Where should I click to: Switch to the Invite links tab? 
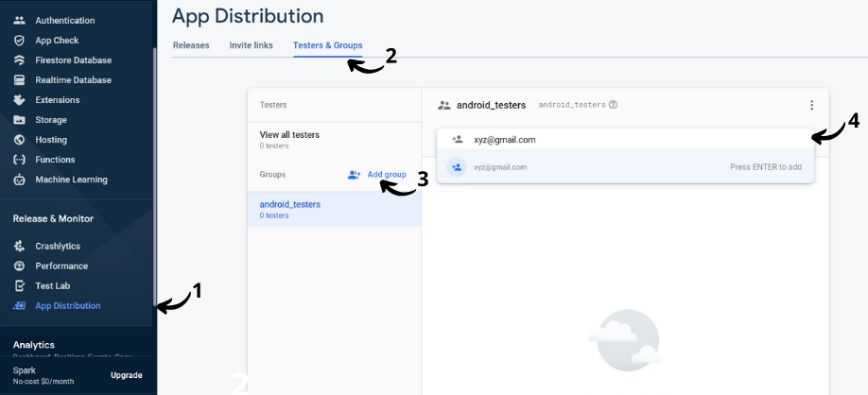pos(252,45)
